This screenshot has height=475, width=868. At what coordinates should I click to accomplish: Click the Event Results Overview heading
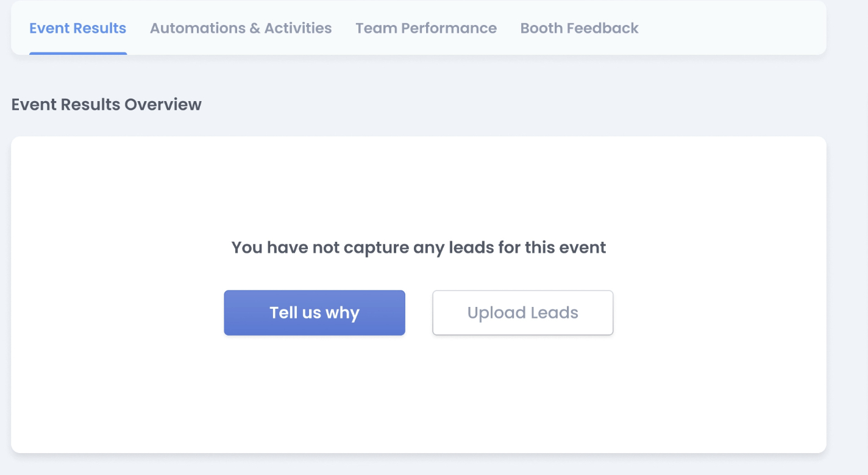click(106, 104)
